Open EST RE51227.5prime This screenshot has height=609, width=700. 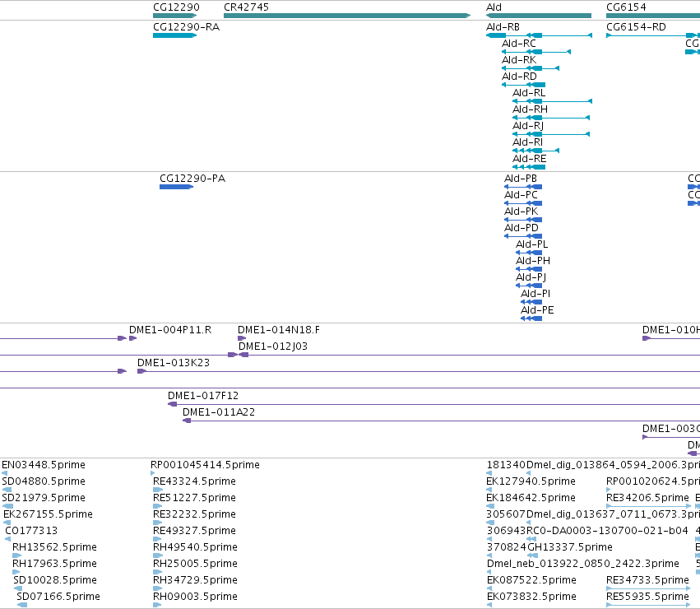(194, 498)
